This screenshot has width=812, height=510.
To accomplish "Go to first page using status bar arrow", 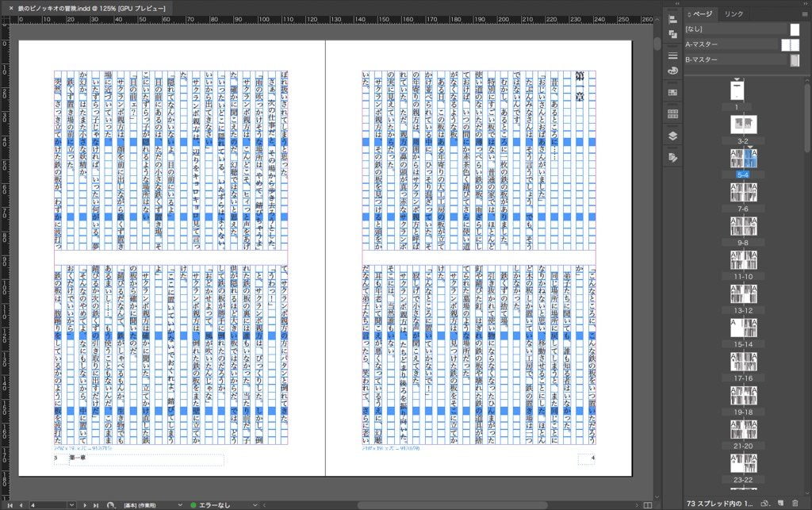I will coord(10,504).
